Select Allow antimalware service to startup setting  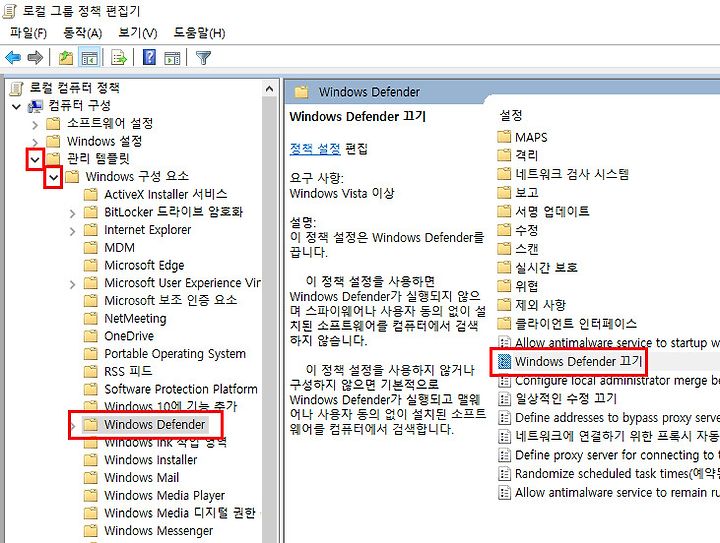click(x=609, y=343)
